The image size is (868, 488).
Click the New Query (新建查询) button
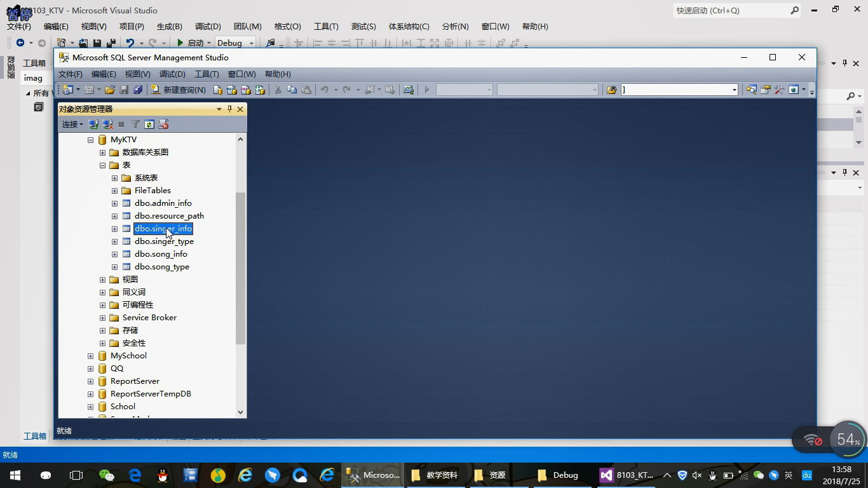[x=179, y=90]
